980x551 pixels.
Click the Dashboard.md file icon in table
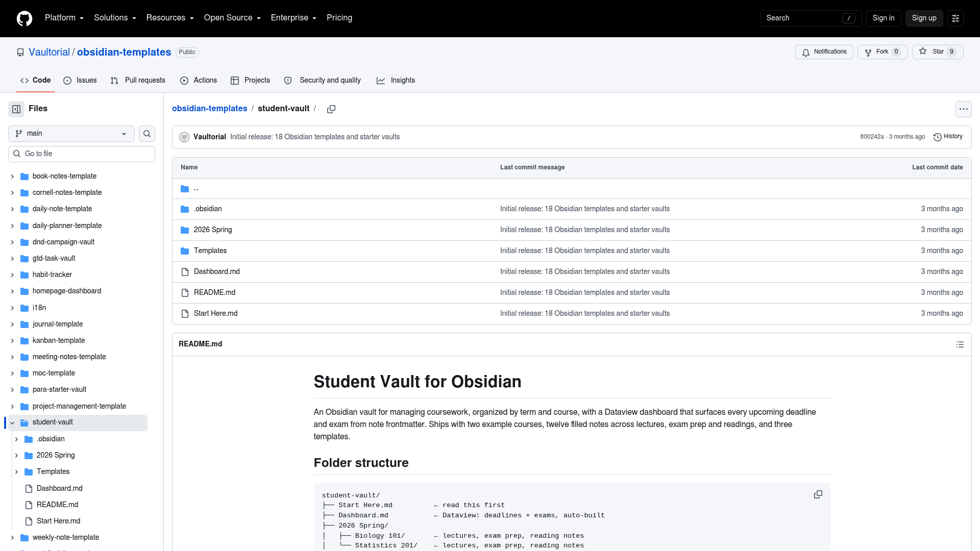[x=185, y=272]
